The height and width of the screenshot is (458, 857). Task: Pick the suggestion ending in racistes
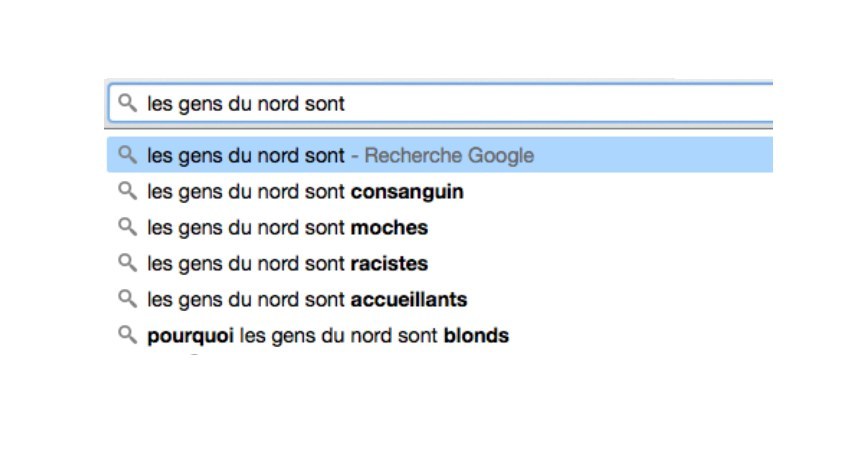(440, 263)
